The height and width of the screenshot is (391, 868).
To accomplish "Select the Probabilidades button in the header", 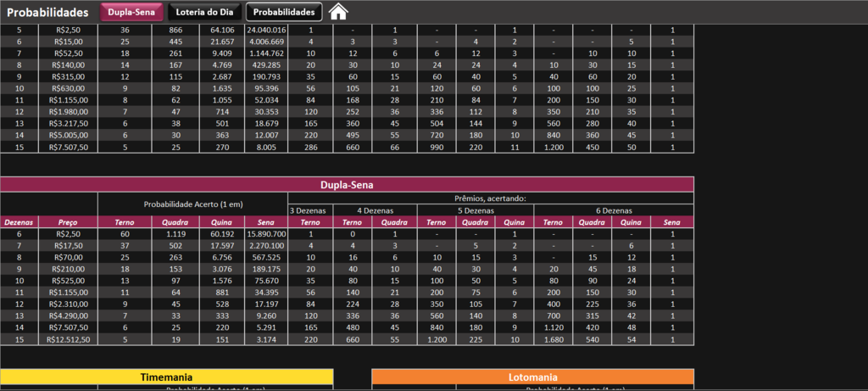I will pos(284,12).
